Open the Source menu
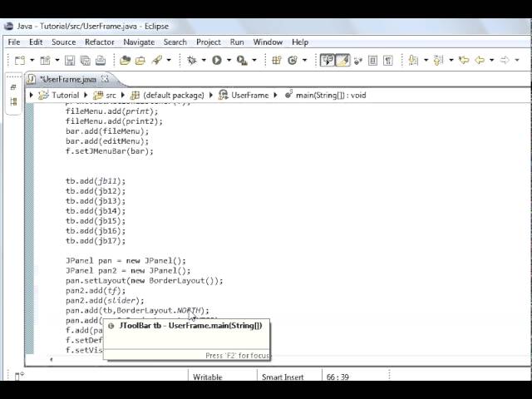The image size is (532, 399). tap(63, 42)
